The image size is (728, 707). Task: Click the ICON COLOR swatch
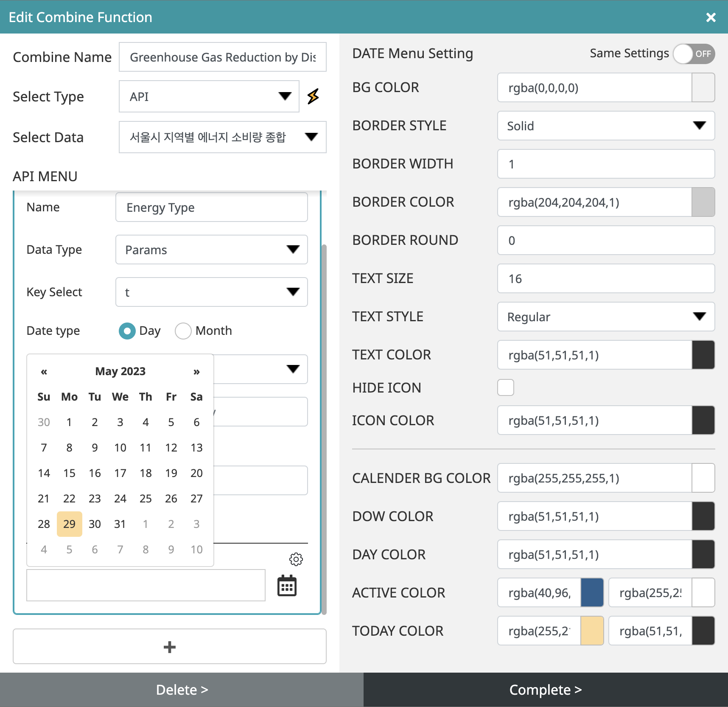pos(703,420)
